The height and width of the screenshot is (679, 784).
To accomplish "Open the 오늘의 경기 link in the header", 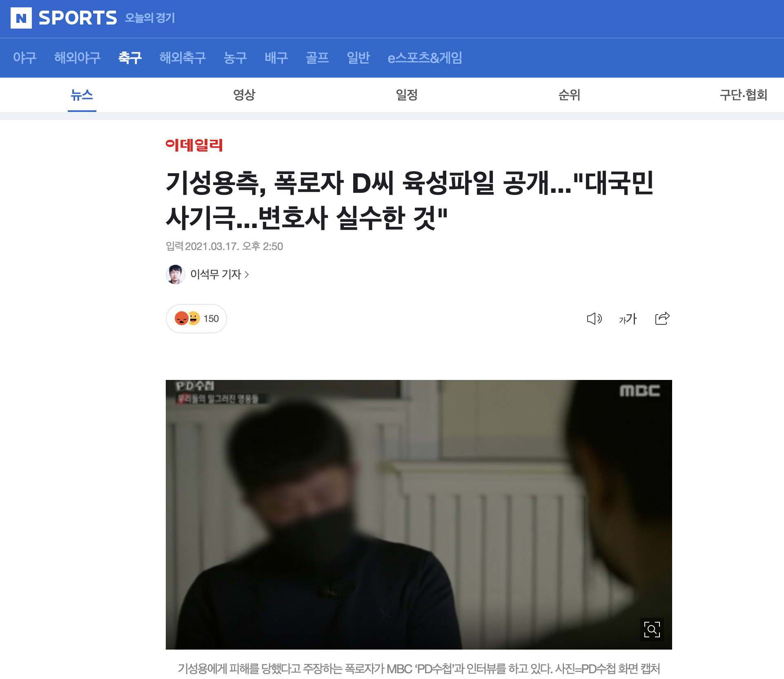I will (150, 18).
